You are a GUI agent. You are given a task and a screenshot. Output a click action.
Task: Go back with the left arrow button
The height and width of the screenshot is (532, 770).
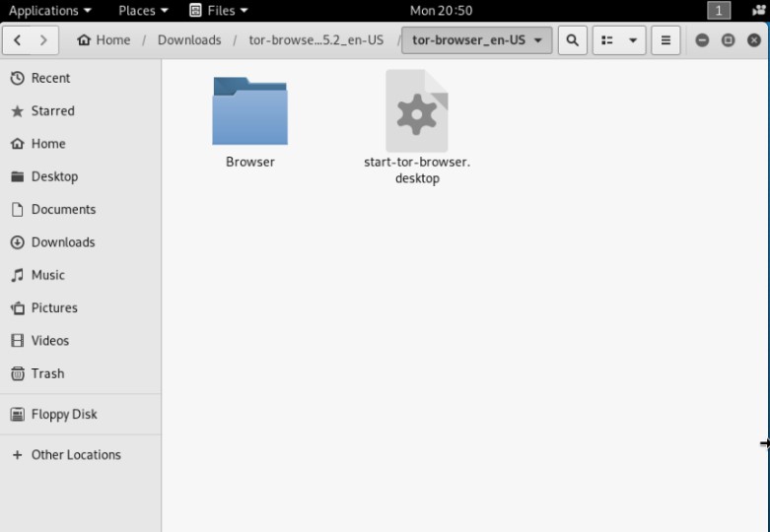coord(17,40)
